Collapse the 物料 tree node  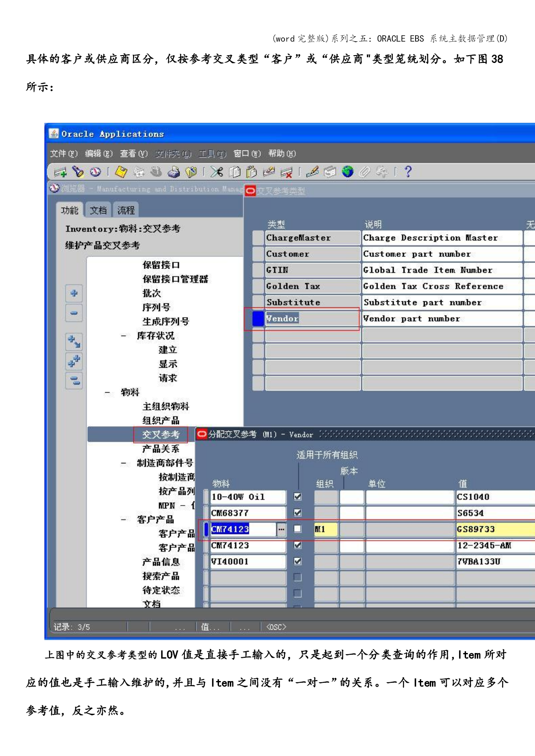tap(107, 392)
